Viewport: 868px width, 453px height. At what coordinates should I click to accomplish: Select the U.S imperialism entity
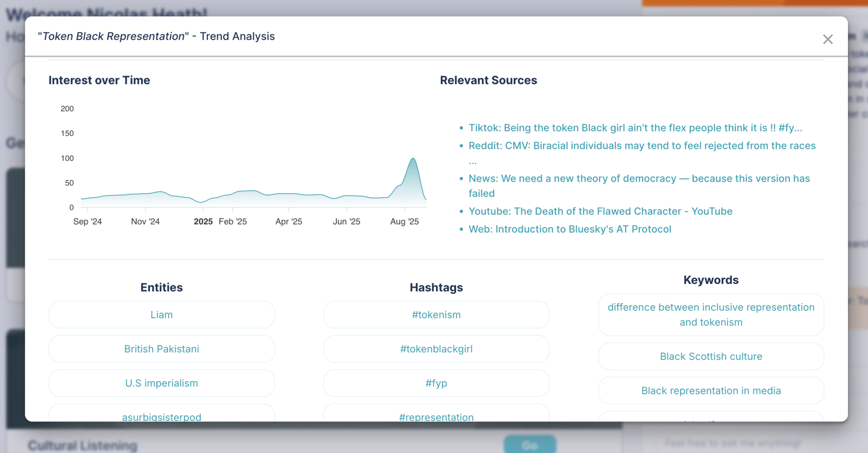161,383
